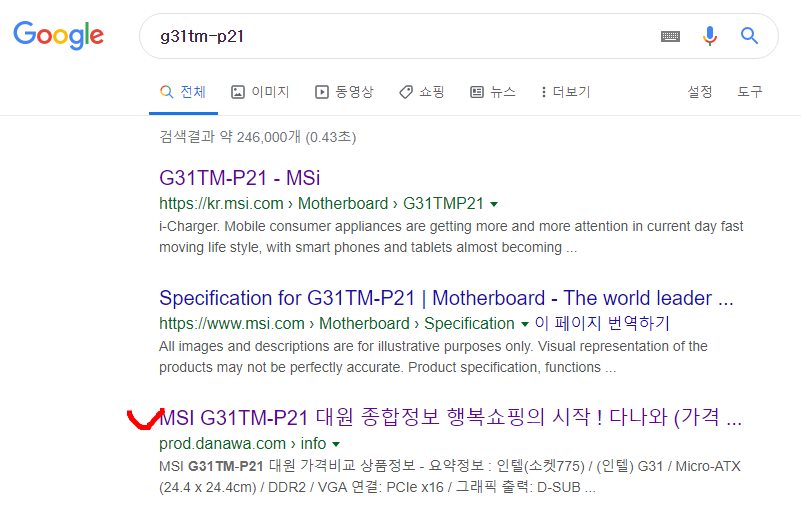The height and width of the screenshot is (515, 801).
Task: Select the 전체 (All) tab
Action: [183, 92]
